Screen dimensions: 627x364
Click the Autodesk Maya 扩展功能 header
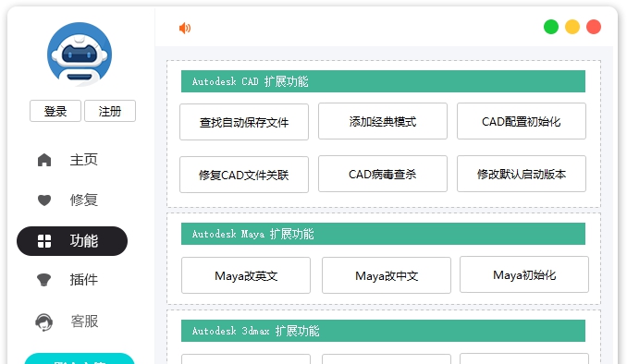(383, 234)
